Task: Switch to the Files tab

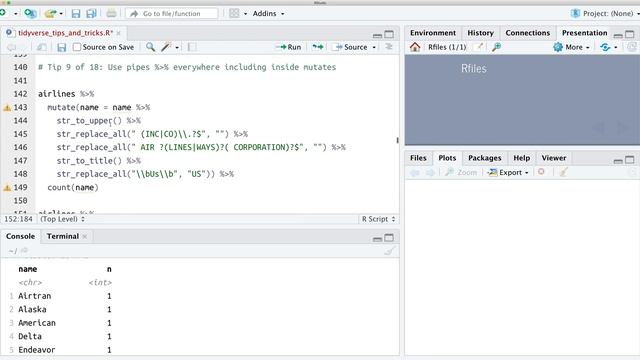Action: [x=418, y=158]
